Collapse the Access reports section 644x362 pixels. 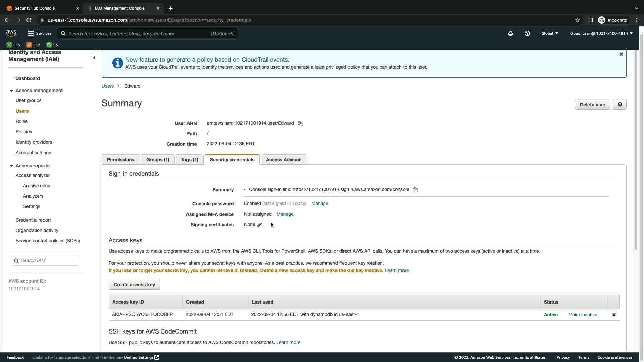pyautogui.click(x=11, y=166)
